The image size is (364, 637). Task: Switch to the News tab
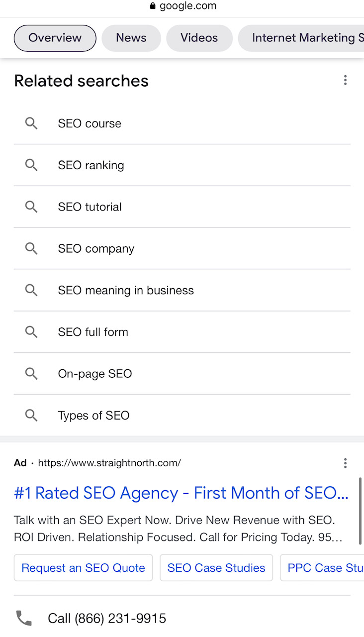click(131, 38)
